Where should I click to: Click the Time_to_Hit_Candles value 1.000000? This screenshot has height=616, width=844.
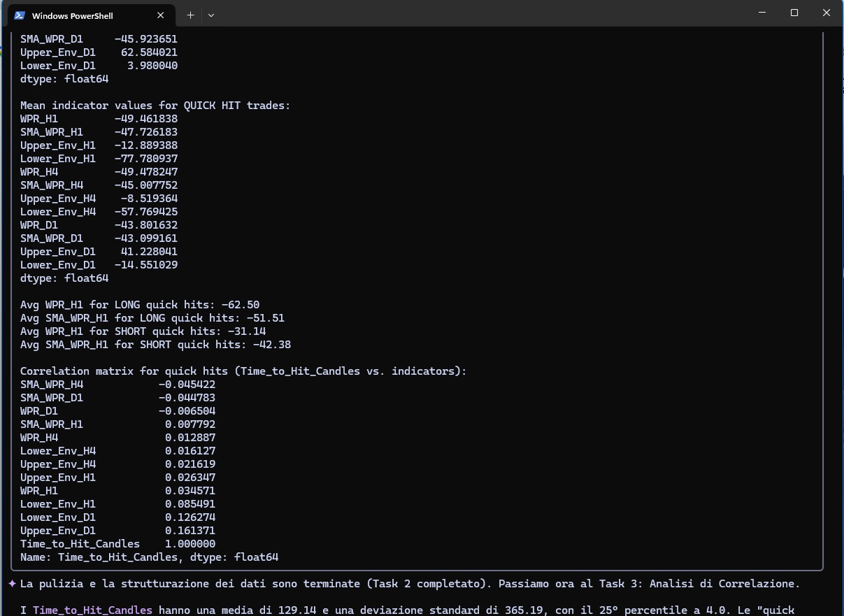pos(190,544)
